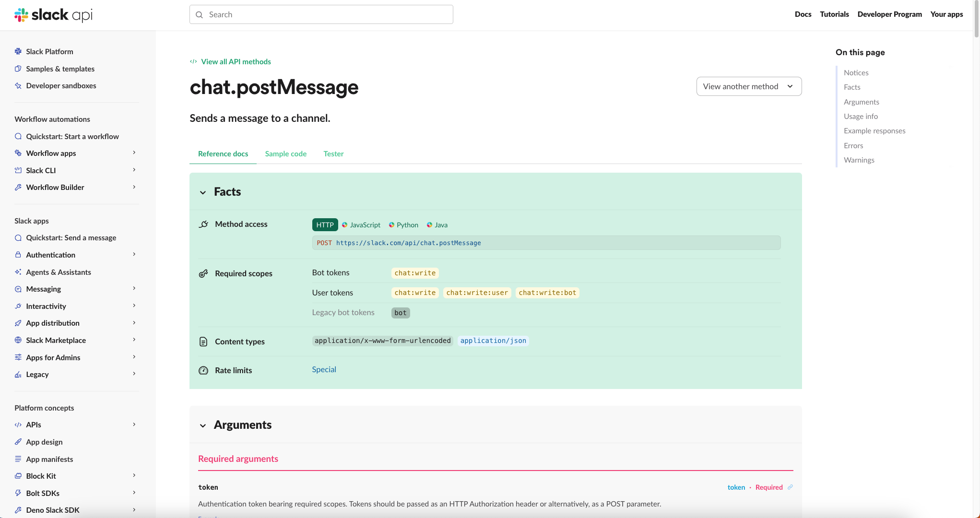Click the Slack API logo
The width and height of the screenshot is (980, 518).
pos(53,15)
